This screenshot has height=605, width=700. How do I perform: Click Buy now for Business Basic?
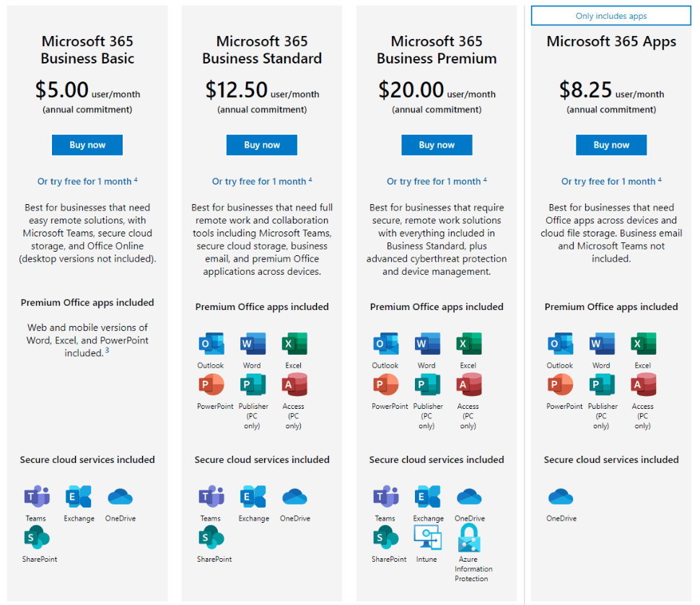click(87, 145)
